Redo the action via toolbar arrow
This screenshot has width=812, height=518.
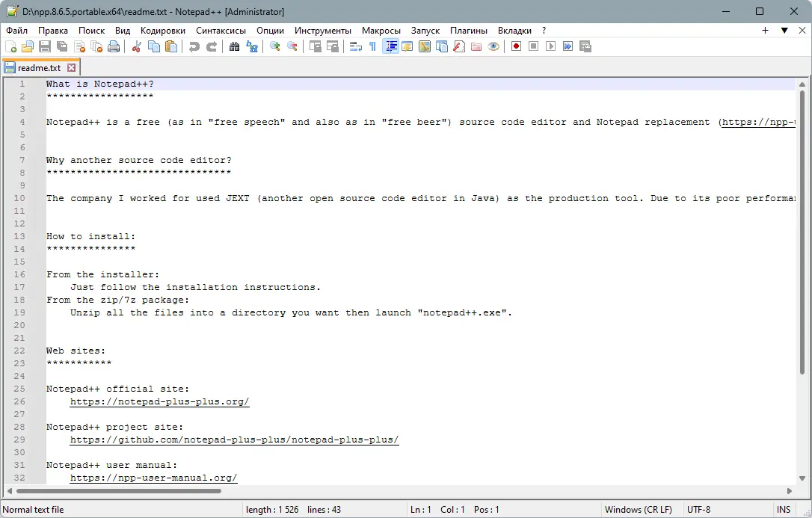212,46
